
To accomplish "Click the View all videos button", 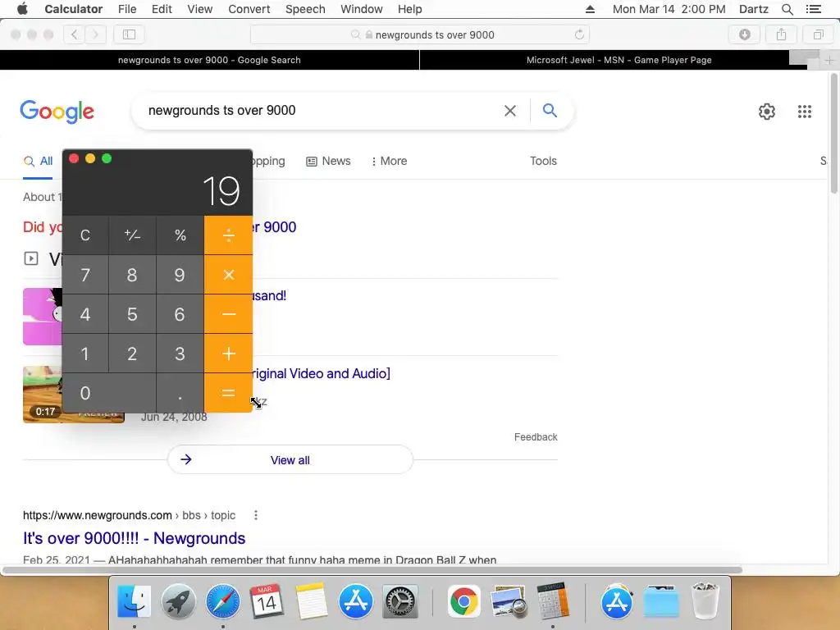I will coord(290,459).
